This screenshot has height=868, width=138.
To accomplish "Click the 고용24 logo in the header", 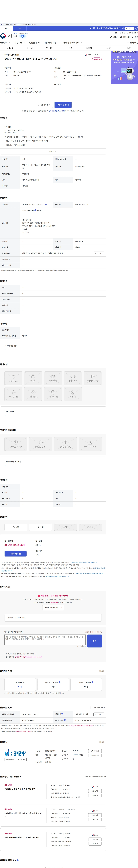I will pos(9,36).
